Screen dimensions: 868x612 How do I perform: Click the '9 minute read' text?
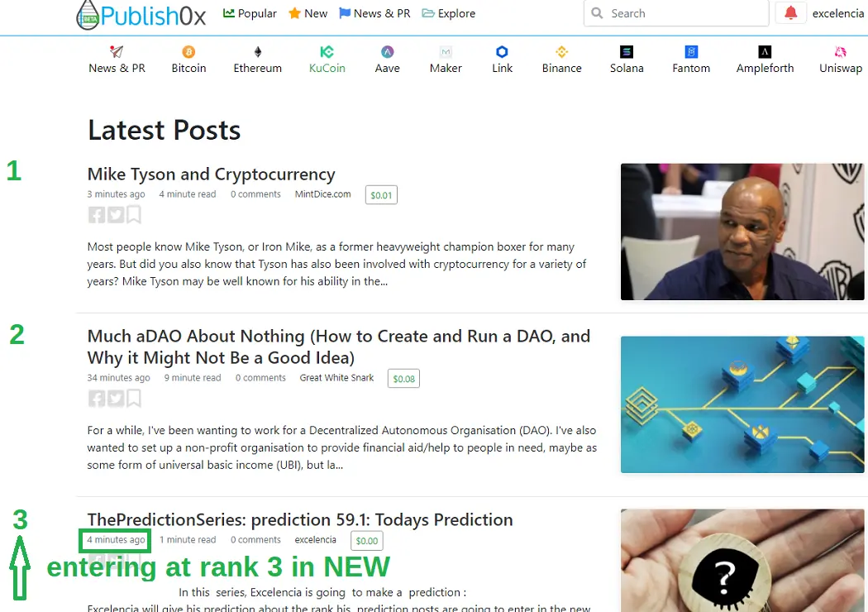193,378
